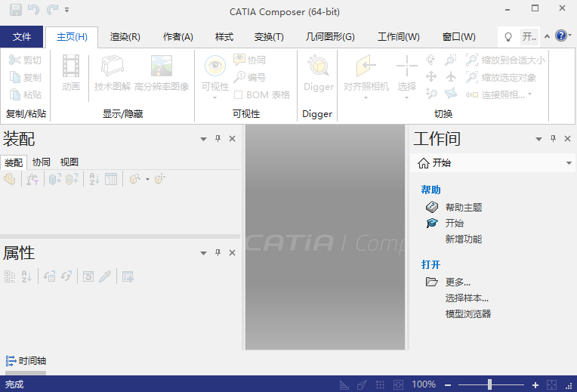Select the 视图 subtab in assembly panel
The width and height of the screenshot is (577, 392).
point(69,162)
